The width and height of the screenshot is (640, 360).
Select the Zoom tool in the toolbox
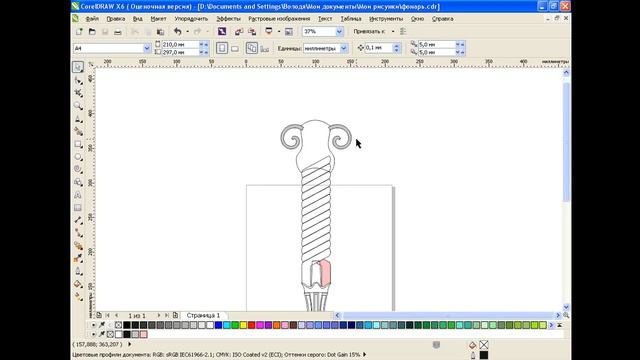click(78, 106)
